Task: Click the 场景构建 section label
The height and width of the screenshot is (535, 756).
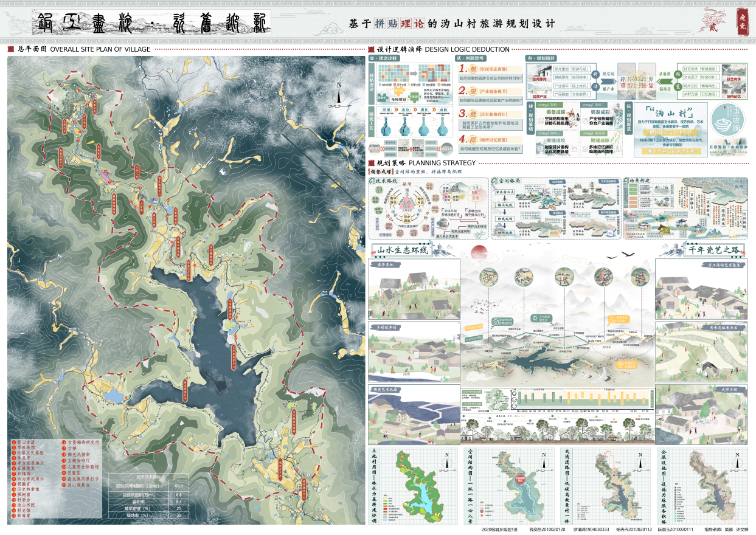Action: 641,181
